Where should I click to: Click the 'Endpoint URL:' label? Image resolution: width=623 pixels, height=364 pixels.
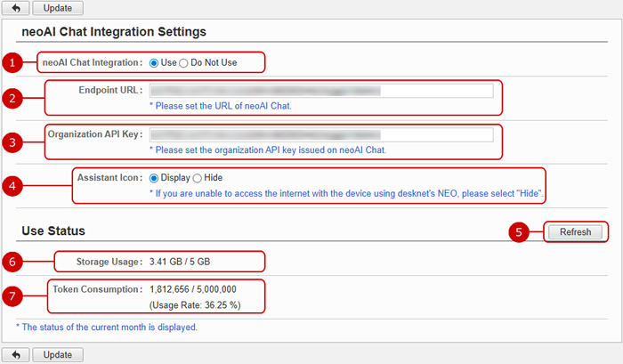tap(110, 90)
